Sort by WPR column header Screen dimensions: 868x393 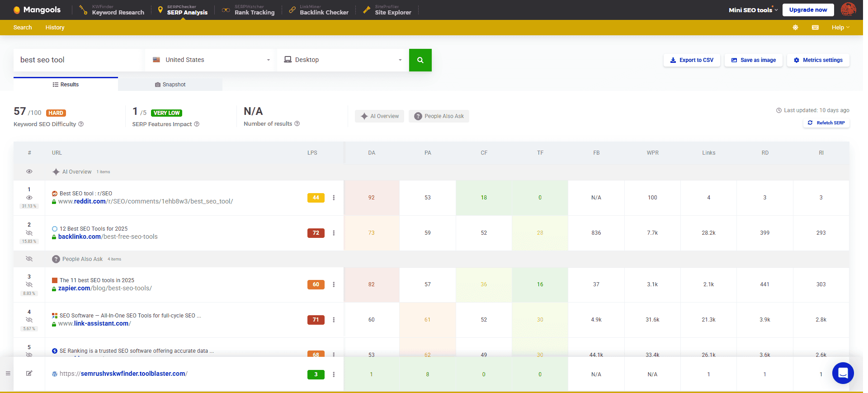tap(652, 153)
